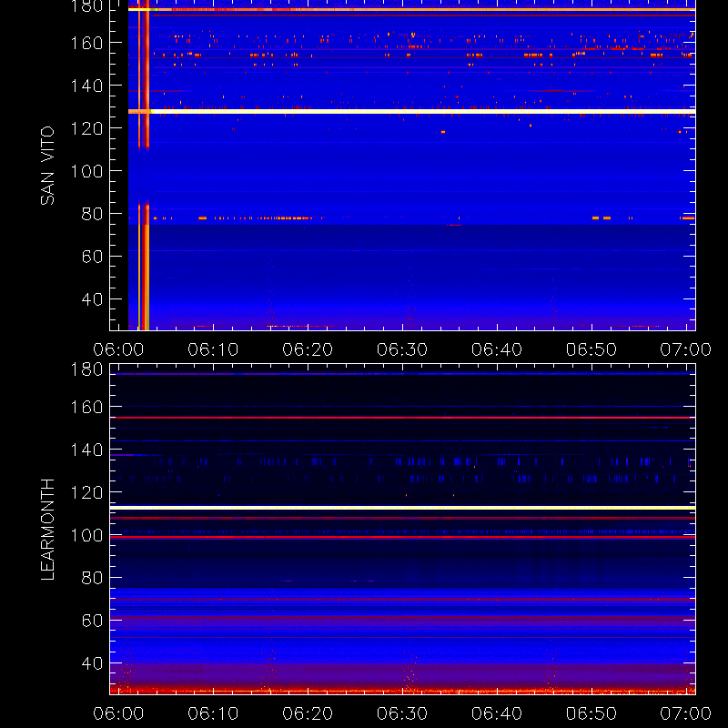Select the 40 frequency label on Learmonth plot
The image size is (728, 728).
[x=93, y=663]
